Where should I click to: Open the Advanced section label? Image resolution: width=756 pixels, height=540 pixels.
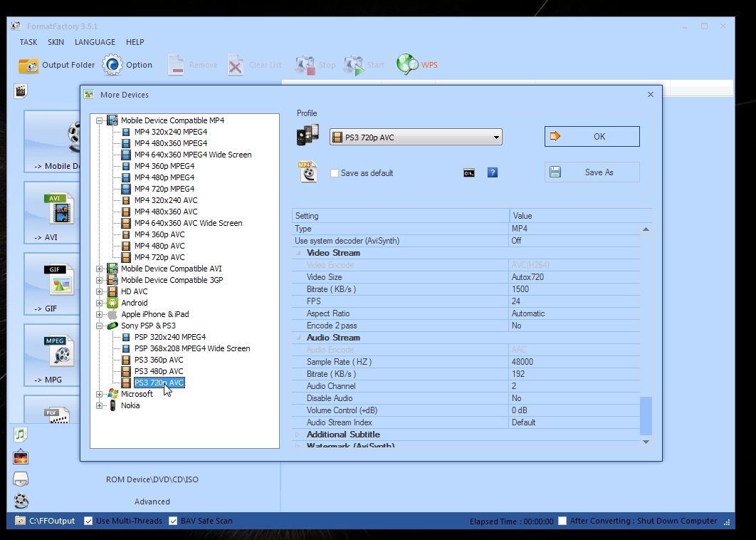click(152, 502)
